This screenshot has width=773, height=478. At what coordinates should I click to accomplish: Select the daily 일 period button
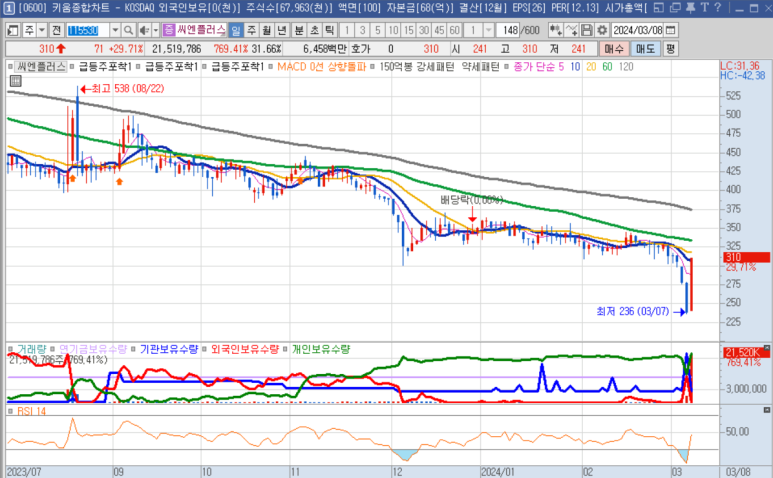tap(236, 30)
